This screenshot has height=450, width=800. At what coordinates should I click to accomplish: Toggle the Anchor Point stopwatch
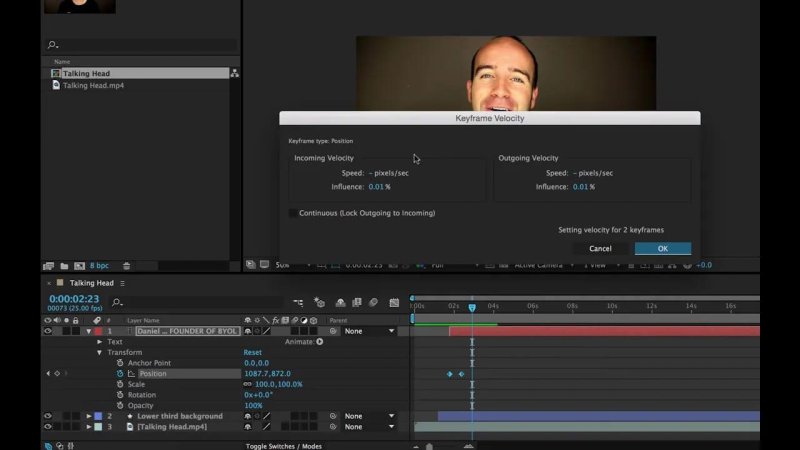point(120,363)
